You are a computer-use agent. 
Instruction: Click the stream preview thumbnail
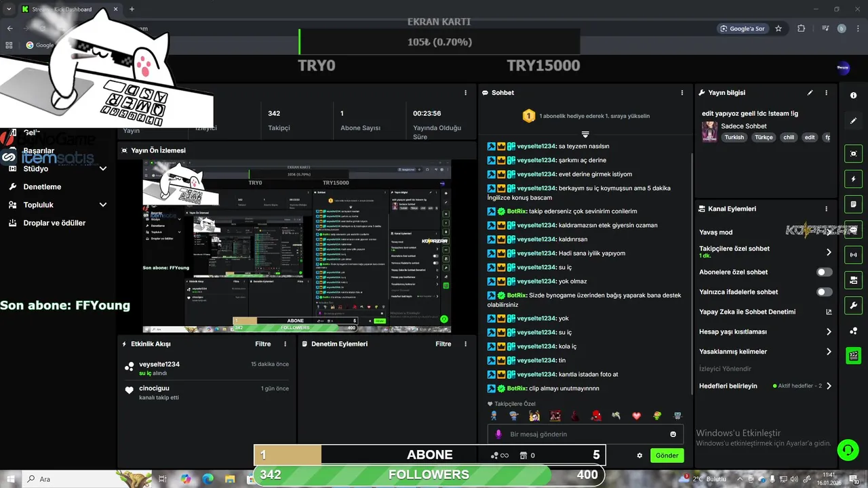point(297,247)
